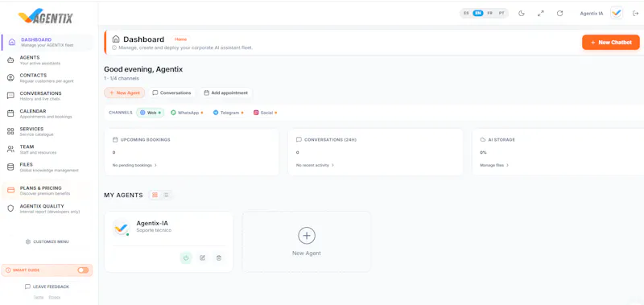This screenshot has width=644, height=305.
Task: Select the WhatsApp channel chip
Action: click(187, 113)
